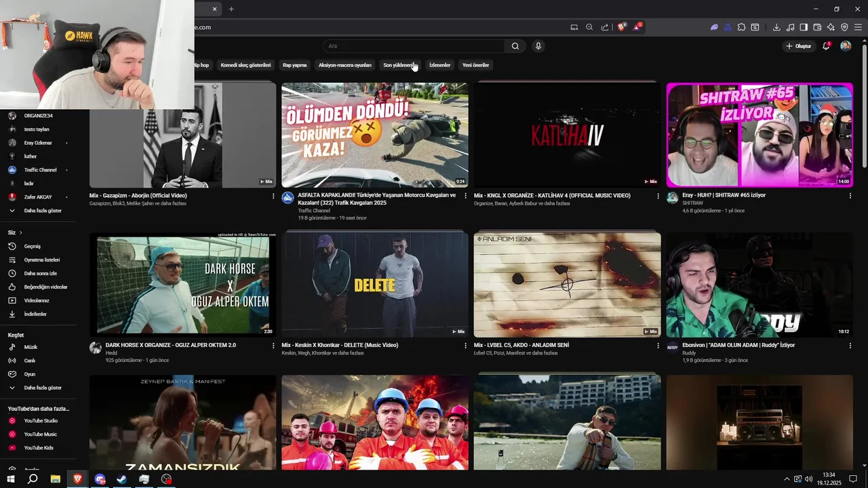
Task: Open the Brave Shields lion icon
Action: (621, 27)
